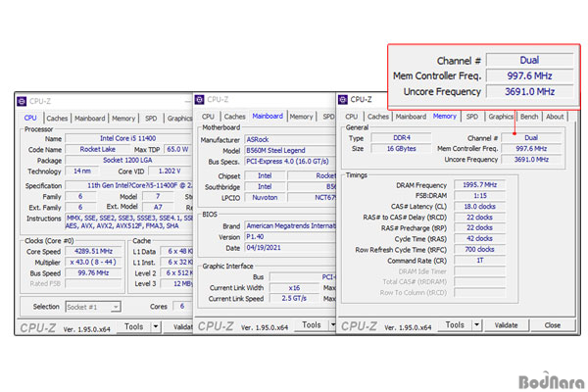The image size is (588, 392).
Task: Open Graphics tab in left window
Action: tap(179, 119)
